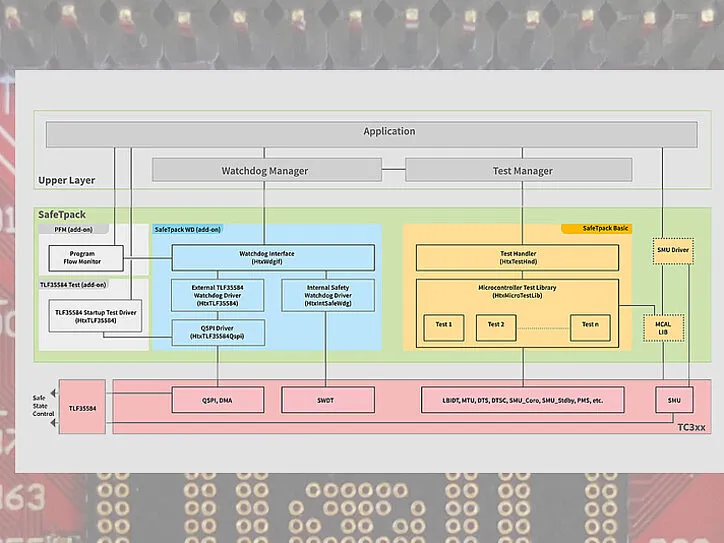Select the Program Flow Monitor box

click(86, 258)
